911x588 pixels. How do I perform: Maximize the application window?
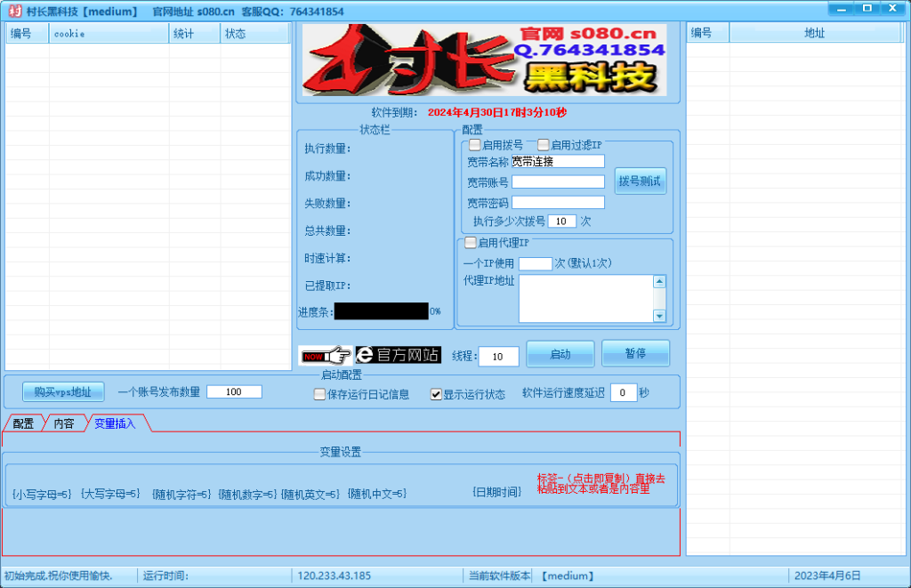coord(867,8)
